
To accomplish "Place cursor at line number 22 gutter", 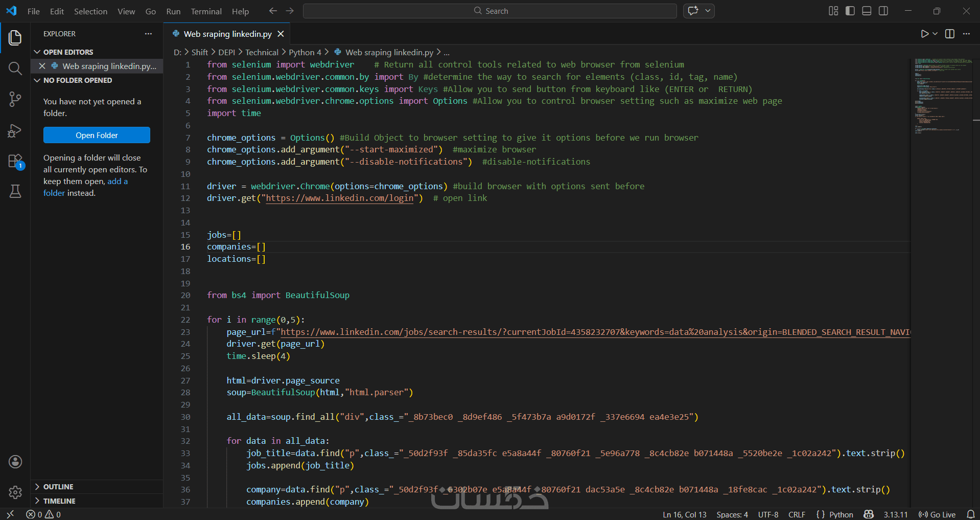I will pos(185,320).
